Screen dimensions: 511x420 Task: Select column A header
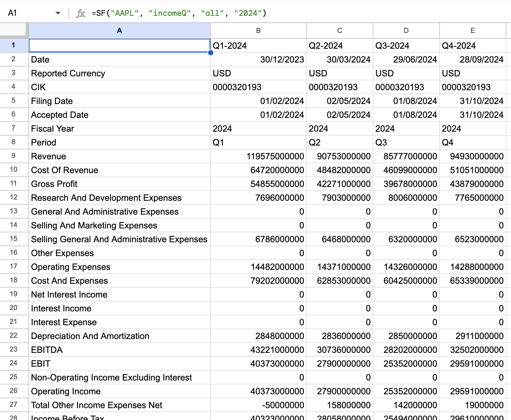pos(120,31)
